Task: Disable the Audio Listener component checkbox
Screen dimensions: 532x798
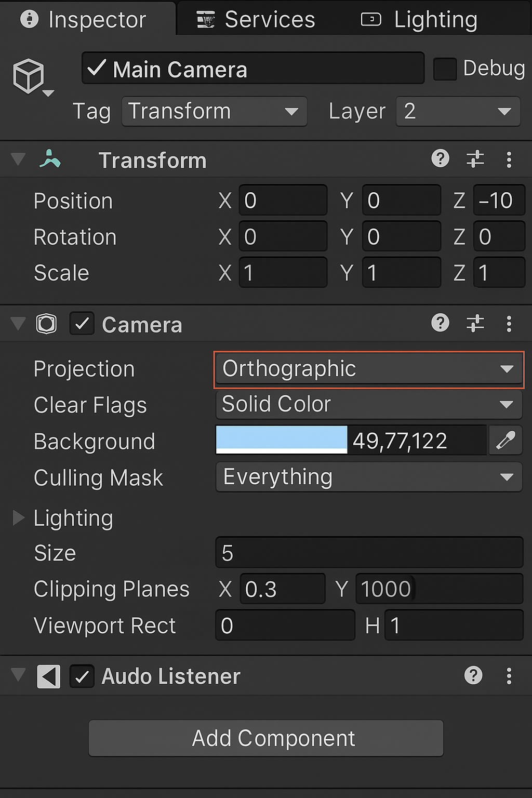Action: (82, 676)
